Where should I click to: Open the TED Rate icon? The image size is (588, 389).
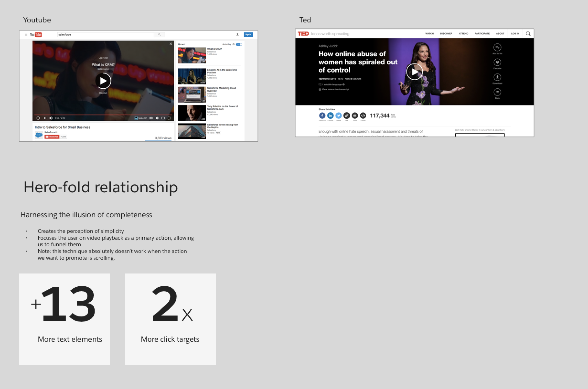click(497, 92)
